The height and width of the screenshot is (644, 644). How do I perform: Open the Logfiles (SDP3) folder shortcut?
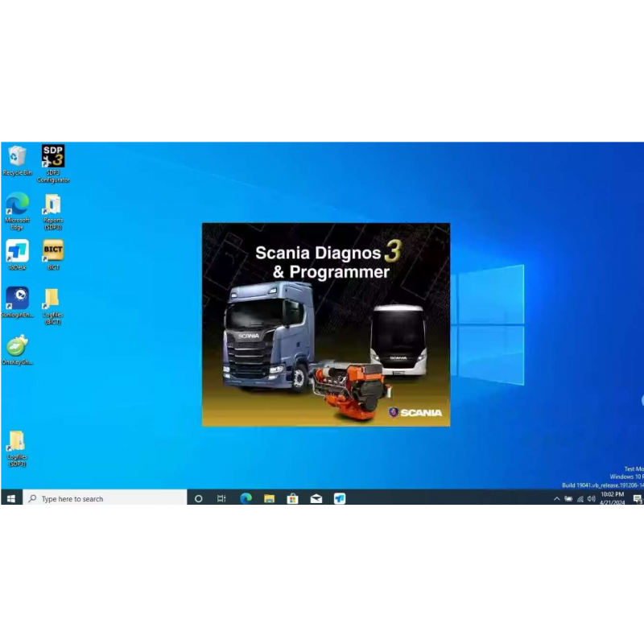click(x=17, y=441)
